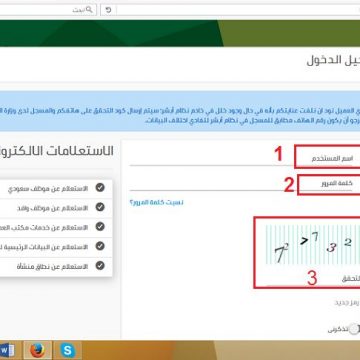Click the اسم المستخدم username field
The height and width of the screenshot is (360, 360).
coord(245,158)
